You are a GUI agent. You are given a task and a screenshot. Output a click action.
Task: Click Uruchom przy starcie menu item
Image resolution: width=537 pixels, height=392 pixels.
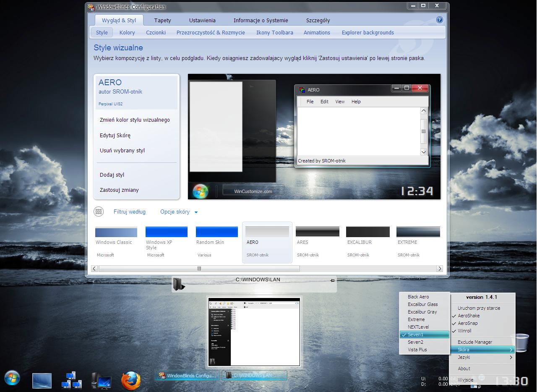[482, 308]
